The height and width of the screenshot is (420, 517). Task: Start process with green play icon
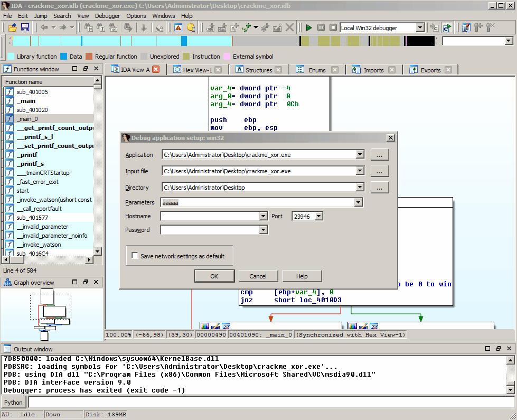click(x=308, y=27)
